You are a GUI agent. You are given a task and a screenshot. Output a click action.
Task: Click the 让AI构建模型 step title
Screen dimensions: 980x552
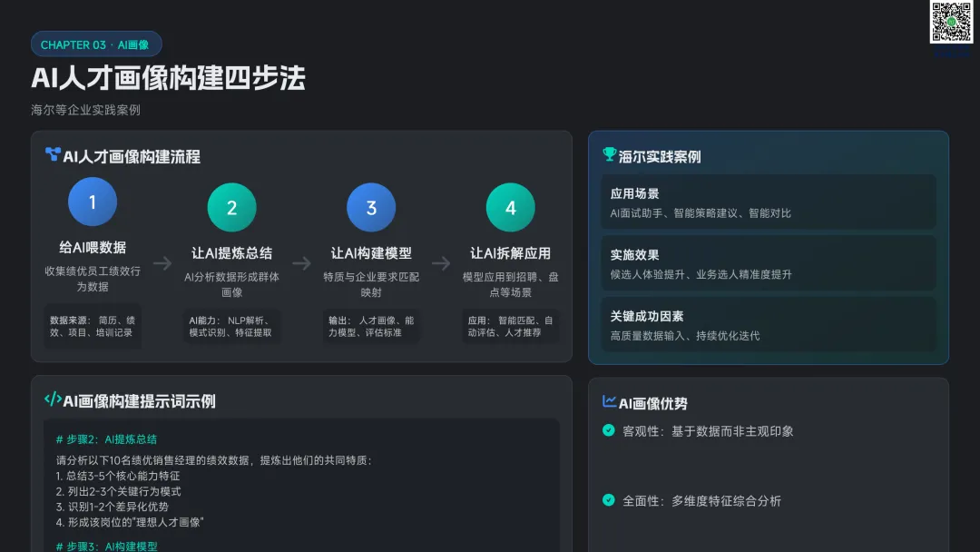(x=371, y=253)
